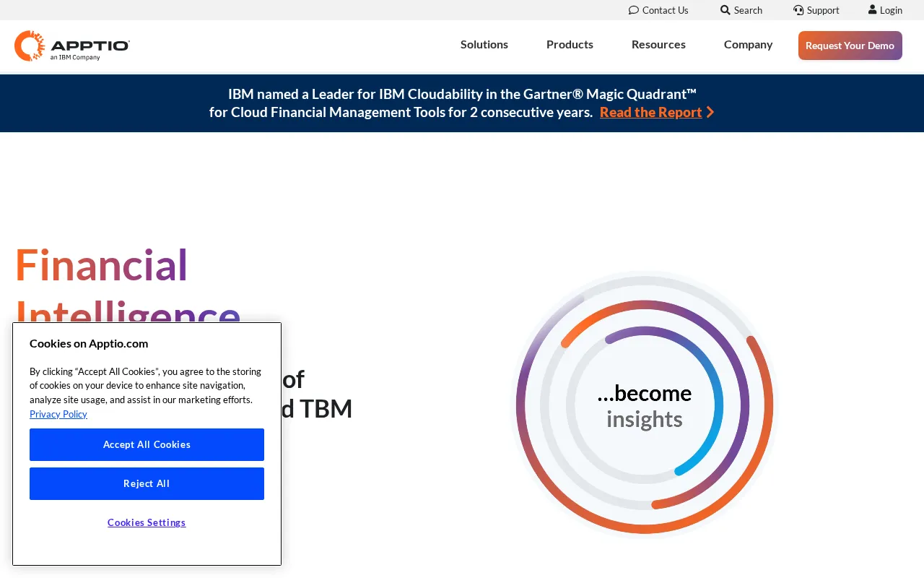Open the Support link text

click(x=823, y=10)
